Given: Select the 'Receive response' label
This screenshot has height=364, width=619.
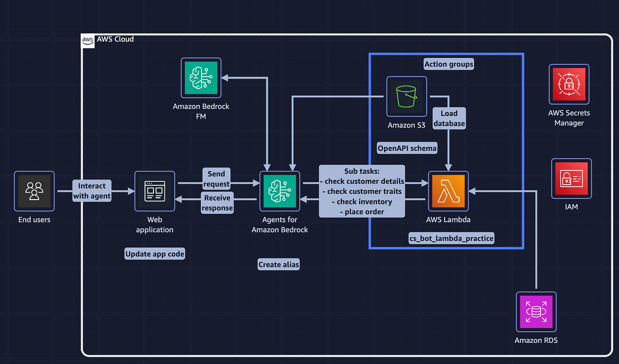Looking at the screenshot, I should click(x=217, y=203).
